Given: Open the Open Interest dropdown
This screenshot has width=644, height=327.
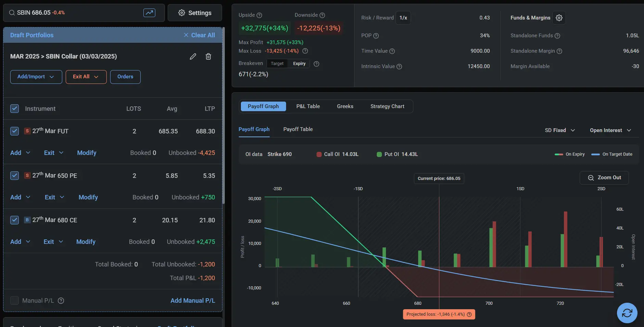Looking at the screenshot, I should tap(610, 130).
